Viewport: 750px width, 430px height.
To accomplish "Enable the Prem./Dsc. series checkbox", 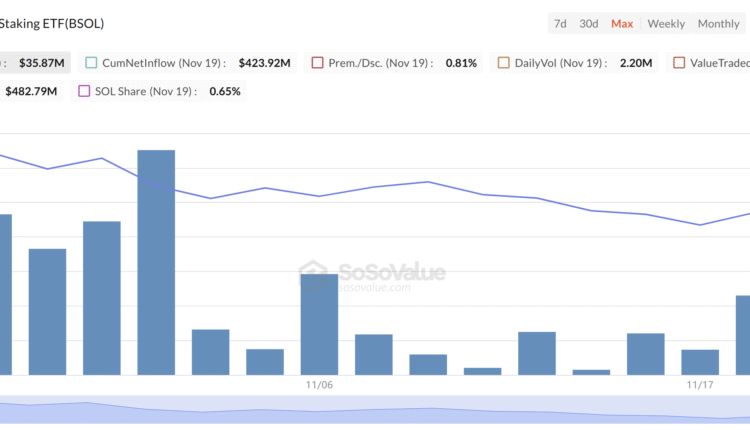I will 318,63.
